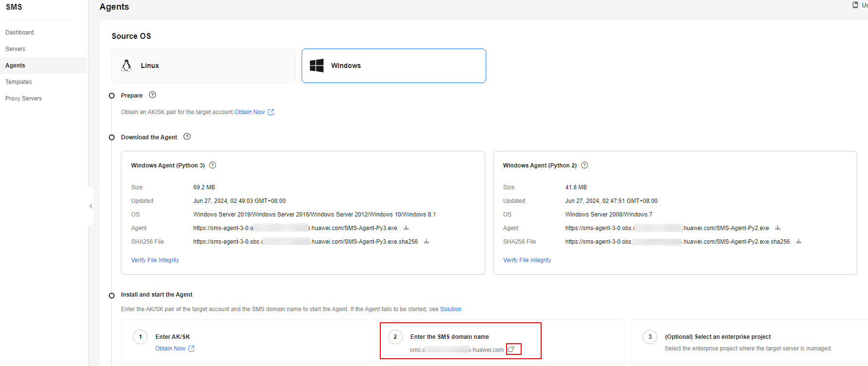The image size is (868, 366).
Task: Go to Agents in the SMS sidebar
Action: coord(15,66)
